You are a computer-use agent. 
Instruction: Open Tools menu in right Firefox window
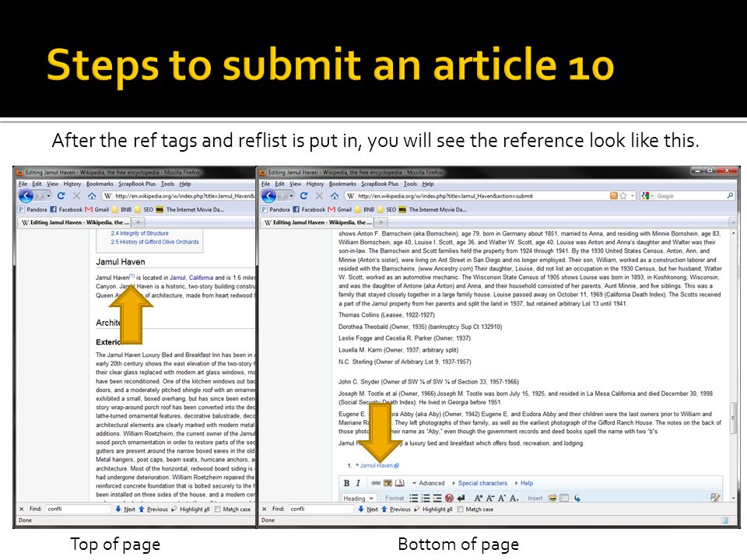(410, 184)
